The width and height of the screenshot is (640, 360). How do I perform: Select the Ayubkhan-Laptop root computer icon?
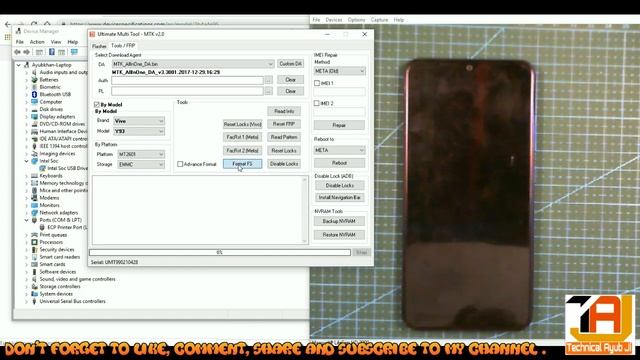(x=27, y=65)
